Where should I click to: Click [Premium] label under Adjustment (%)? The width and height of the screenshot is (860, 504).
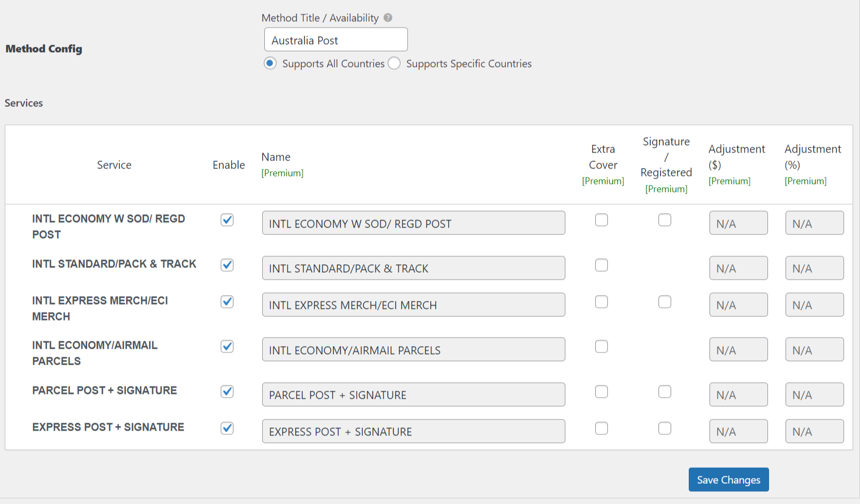[806, 181]
